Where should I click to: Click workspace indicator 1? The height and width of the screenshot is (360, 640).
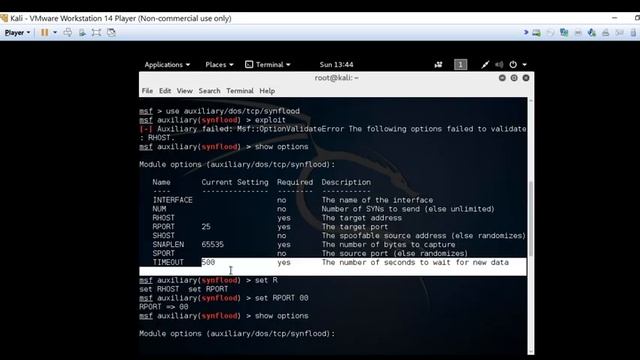click(460, 64)
